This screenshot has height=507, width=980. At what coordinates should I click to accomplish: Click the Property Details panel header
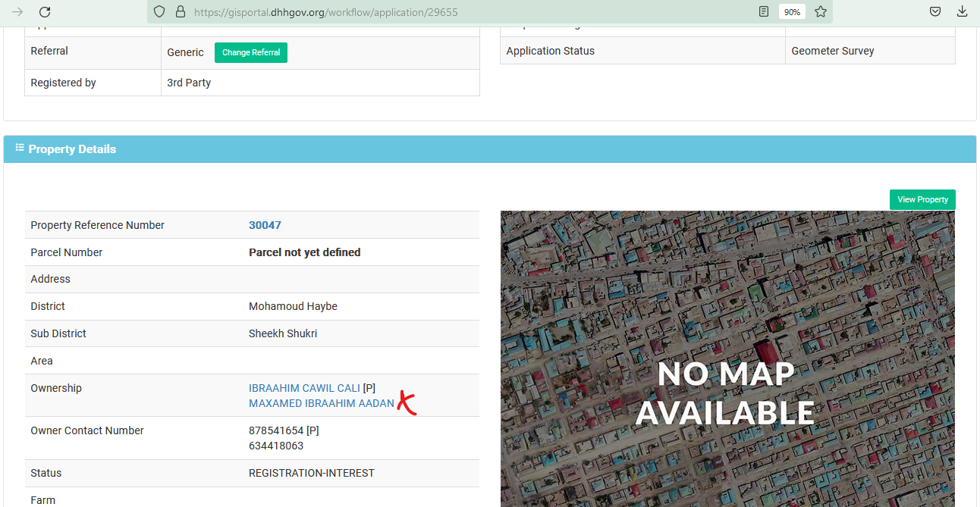pyautogui.click(x=490, y=149)
